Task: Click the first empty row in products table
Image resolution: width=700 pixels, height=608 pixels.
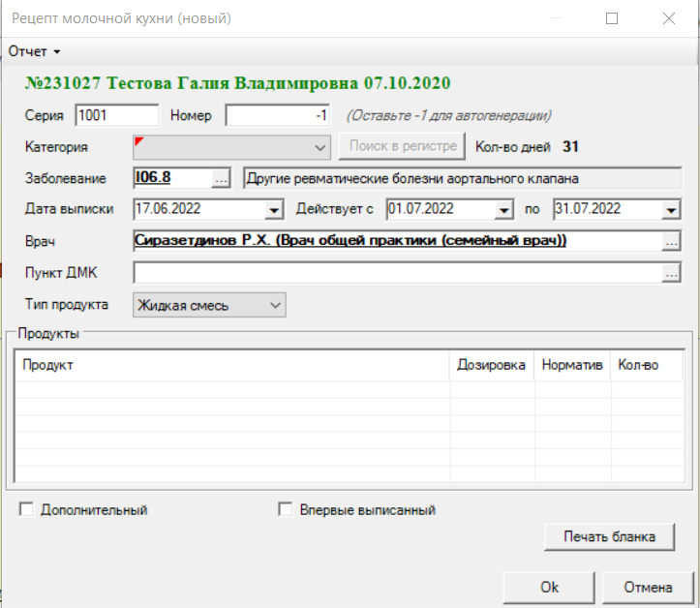Action: 350,389
